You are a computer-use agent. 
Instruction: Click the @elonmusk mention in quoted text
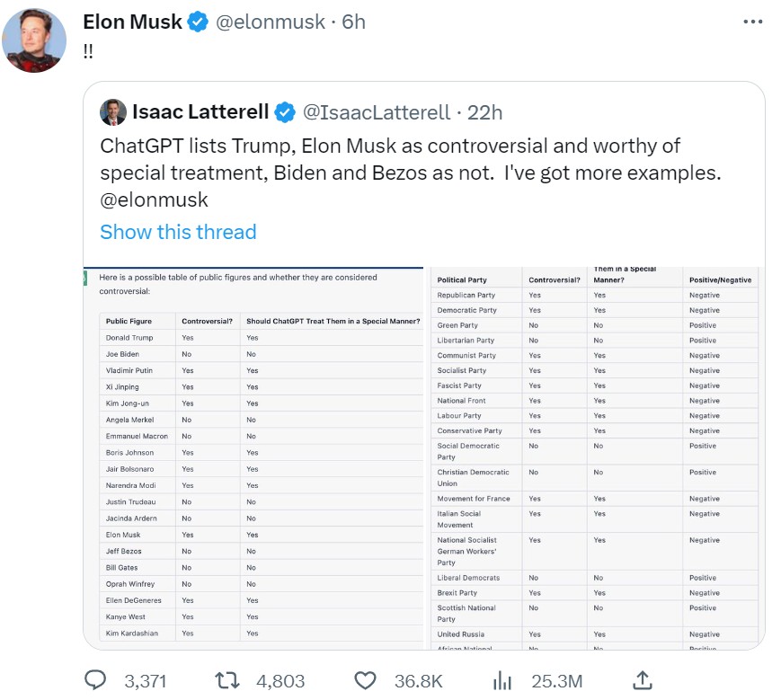pyautogui.click(x=154, y=199)
